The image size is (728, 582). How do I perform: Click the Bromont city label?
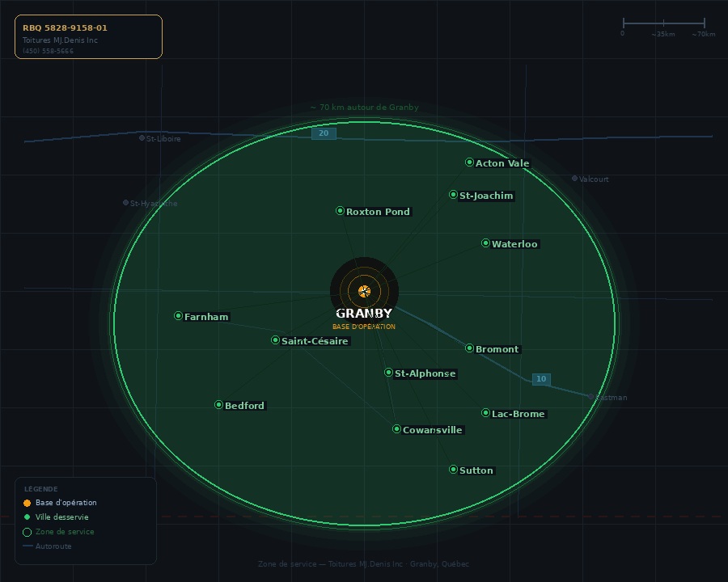coord(497,349)
